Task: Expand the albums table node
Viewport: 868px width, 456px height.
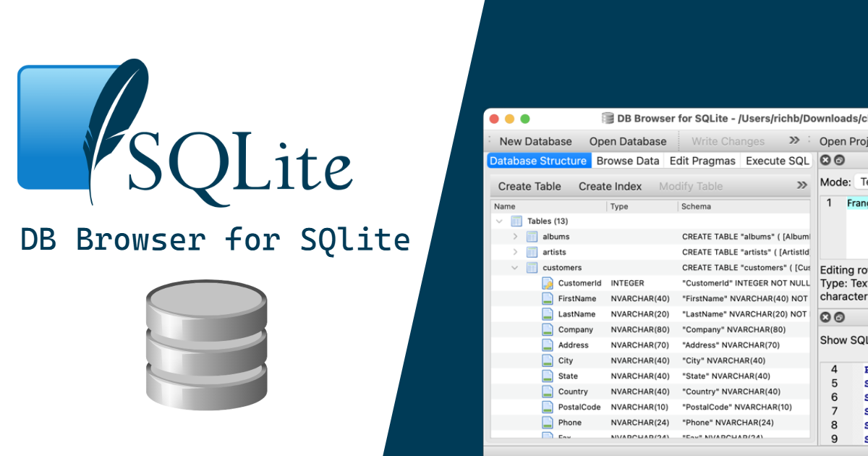Action: tap(515, 237)
